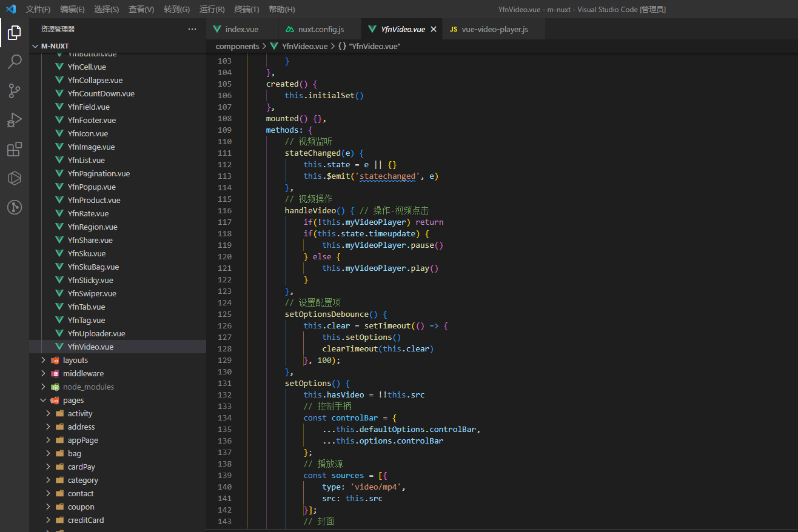The width and height of the screenshot is (798, 532).
Task: Open the Git graph icon in activity bar
Action: point(15,207)
